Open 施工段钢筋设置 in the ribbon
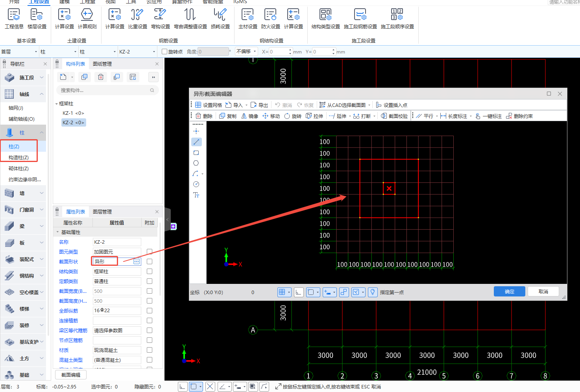The width and height of the screenshot is (580, 392). (360, 19)
